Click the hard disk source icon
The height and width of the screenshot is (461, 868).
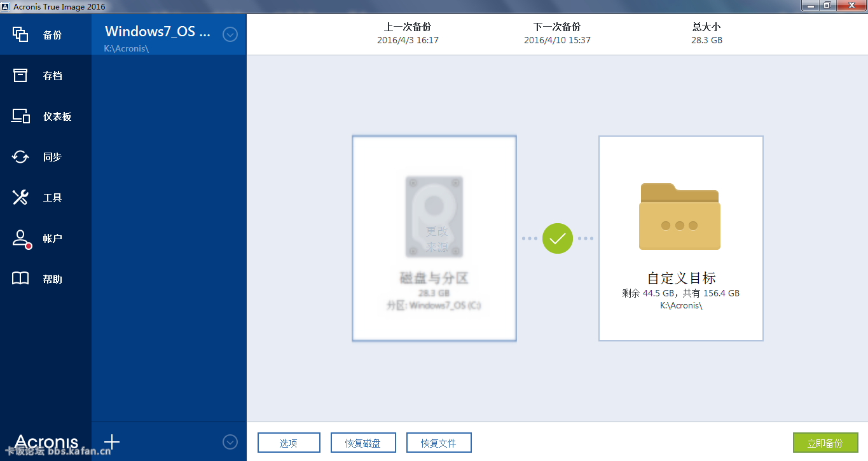434,217
